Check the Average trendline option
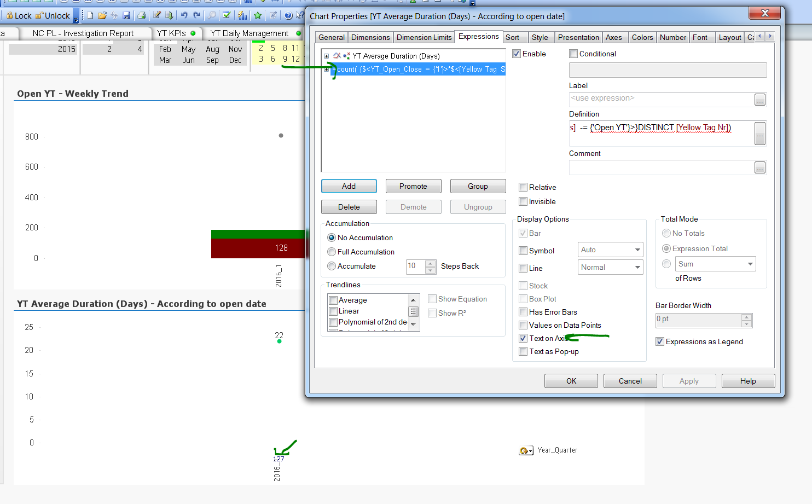Screen dimensions: 812x504 (x=333, y=300)
